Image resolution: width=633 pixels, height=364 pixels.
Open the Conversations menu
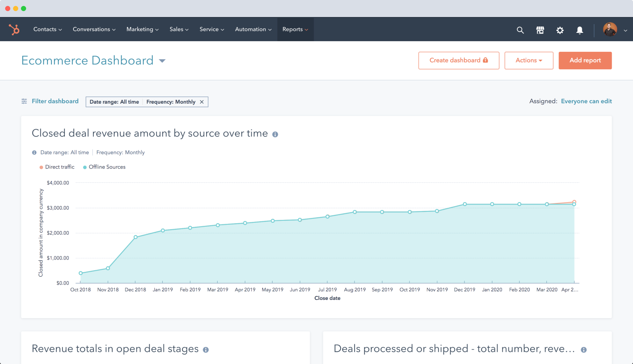(x=94, y=29)
